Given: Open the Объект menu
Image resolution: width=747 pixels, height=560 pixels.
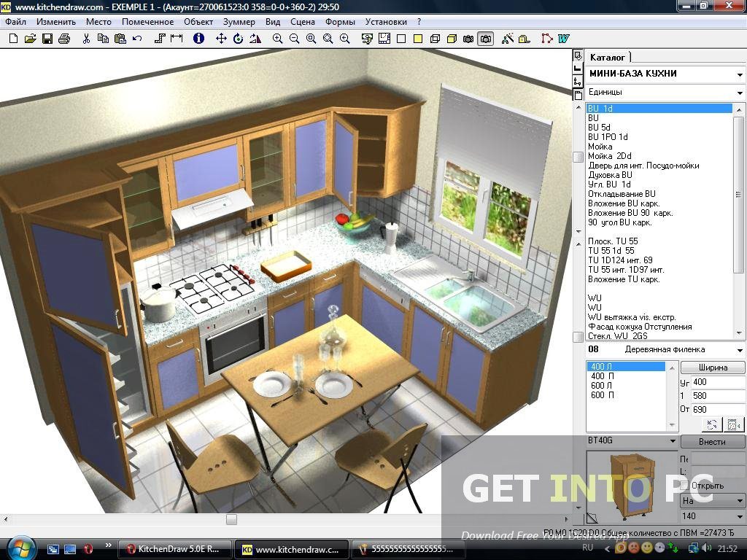Looking at the screenshot, I should [x=198, y=22].
